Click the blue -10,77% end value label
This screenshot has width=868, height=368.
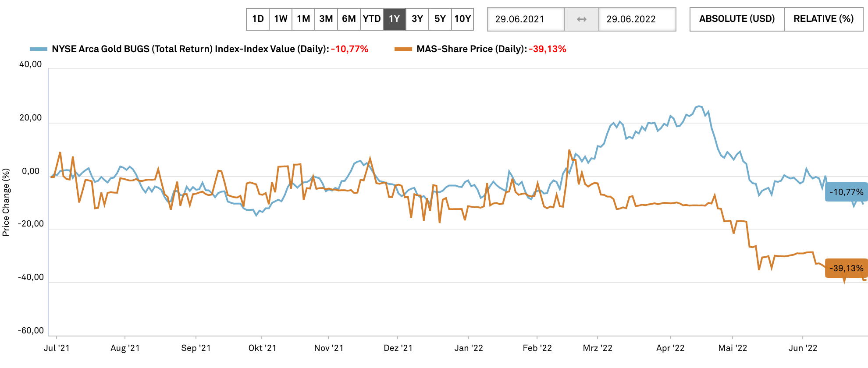click(846, 192)
